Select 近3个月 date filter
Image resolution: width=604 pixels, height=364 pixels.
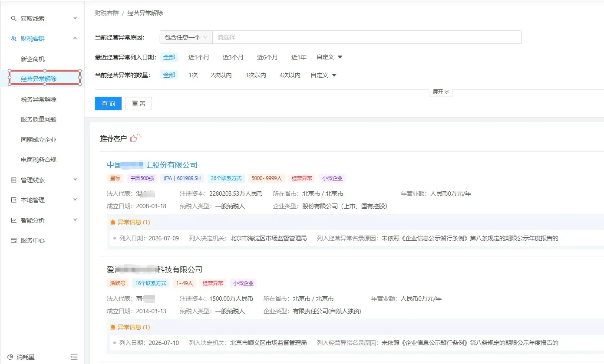pyautogui.click(x=233, y=57)
